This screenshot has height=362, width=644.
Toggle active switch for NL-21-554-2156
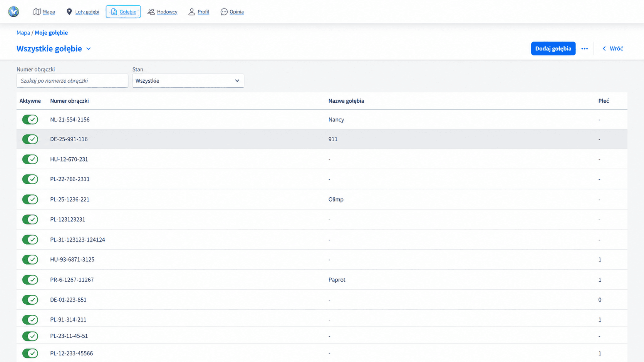(x=30, y=120)
